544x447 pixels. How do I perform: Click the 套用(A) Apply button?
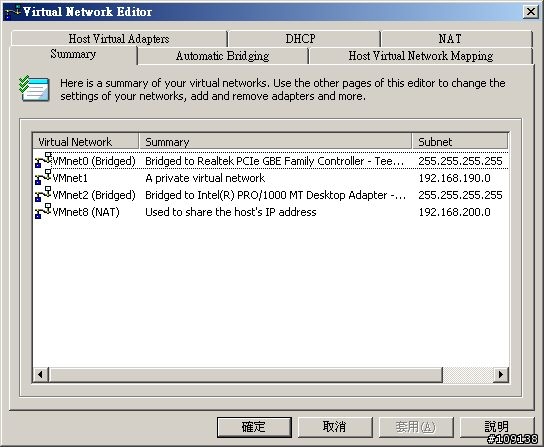click(x=416, y=427)
